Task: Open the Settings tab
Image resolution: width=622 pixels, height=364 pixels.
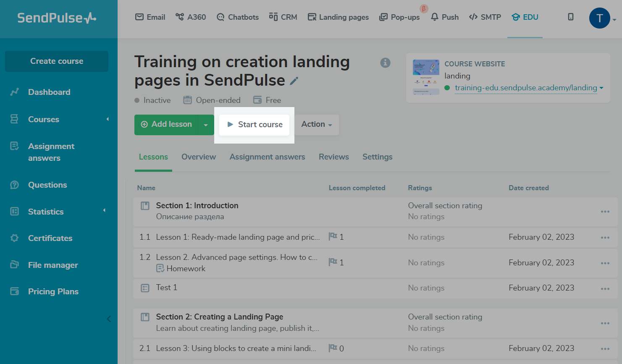Action: click(x=377, y=157)
